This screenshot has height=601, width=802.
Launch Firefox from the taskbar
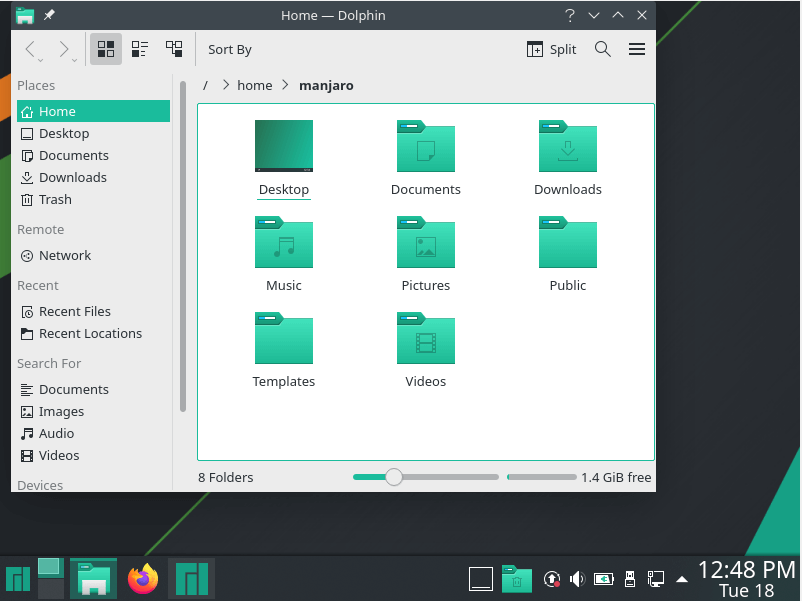pyautogui.click(x=142, y=578)
